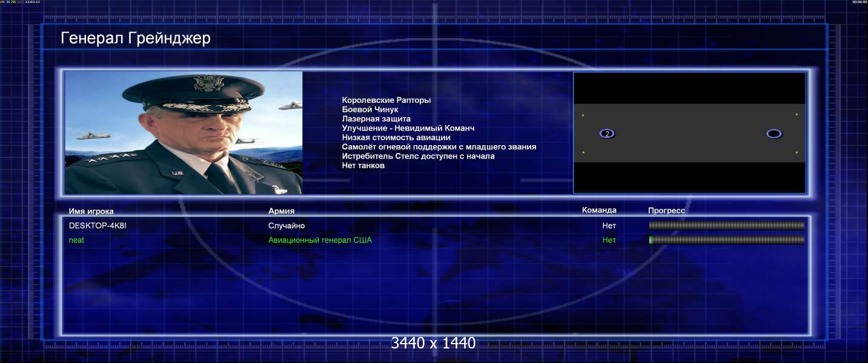Click the loading progress bar for player neat

(x=727, y=240)
